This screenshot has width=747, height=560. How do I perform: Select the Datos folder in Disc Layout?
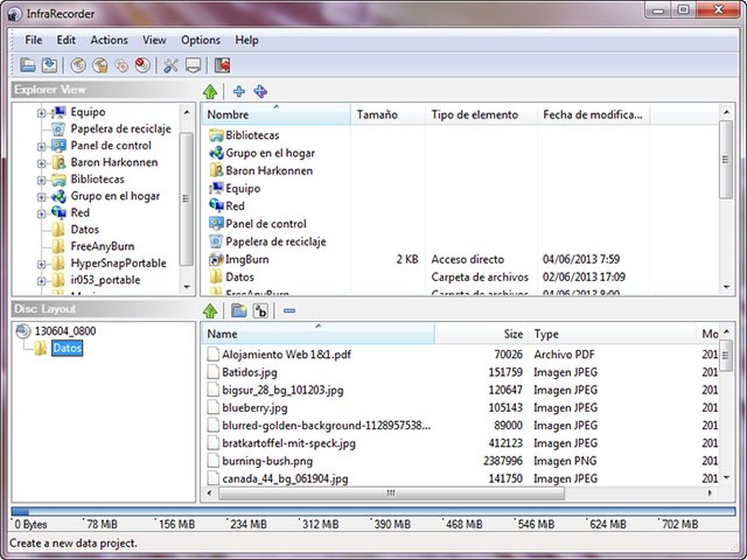(66, 348)
